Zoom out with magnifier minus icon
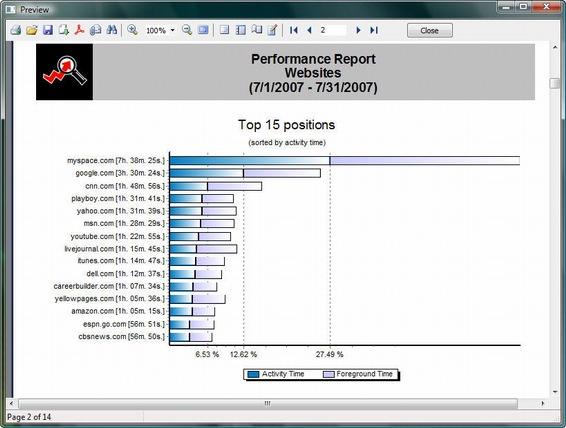Screen dimensions: 566x428 (187, 30)
